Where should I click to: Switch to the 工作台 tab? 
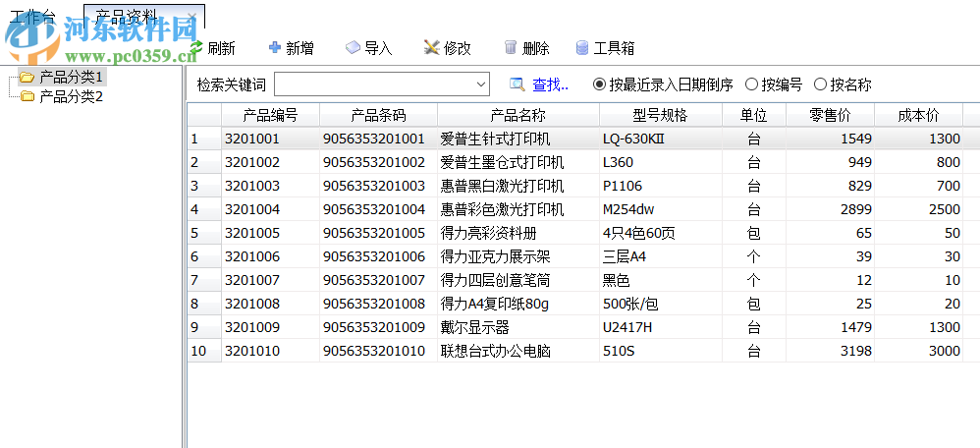32,17
